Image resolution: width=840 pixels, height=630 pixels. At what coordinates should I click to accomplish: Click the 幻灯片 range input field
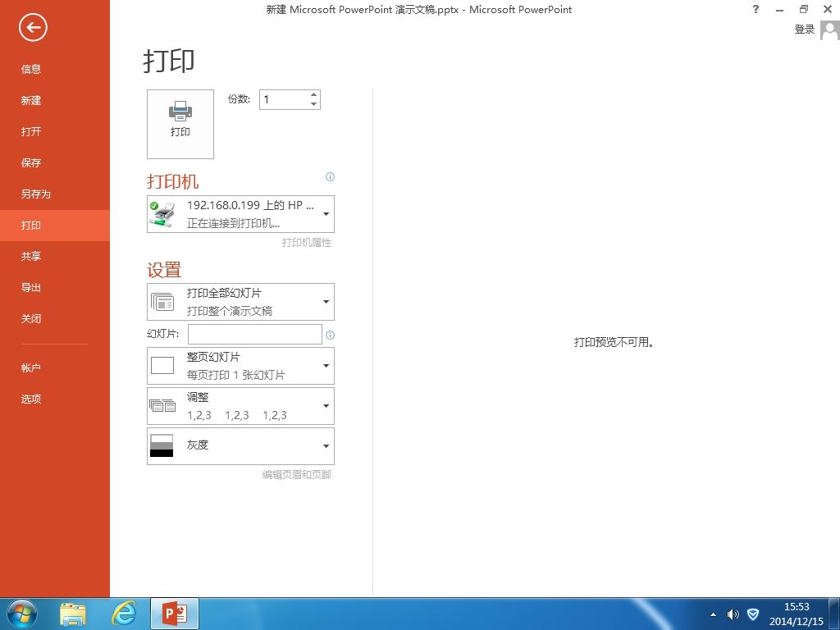[x=255, y=334]
